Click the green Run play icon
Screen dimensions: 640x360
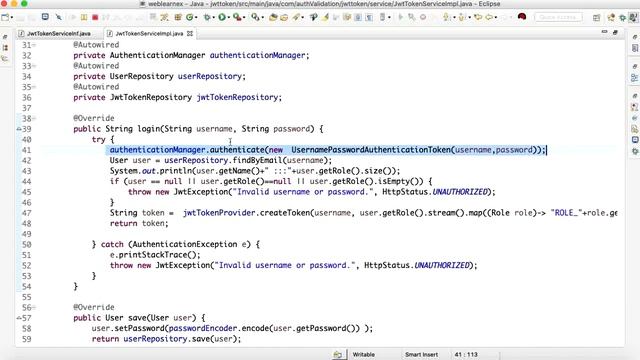[222, 17]
